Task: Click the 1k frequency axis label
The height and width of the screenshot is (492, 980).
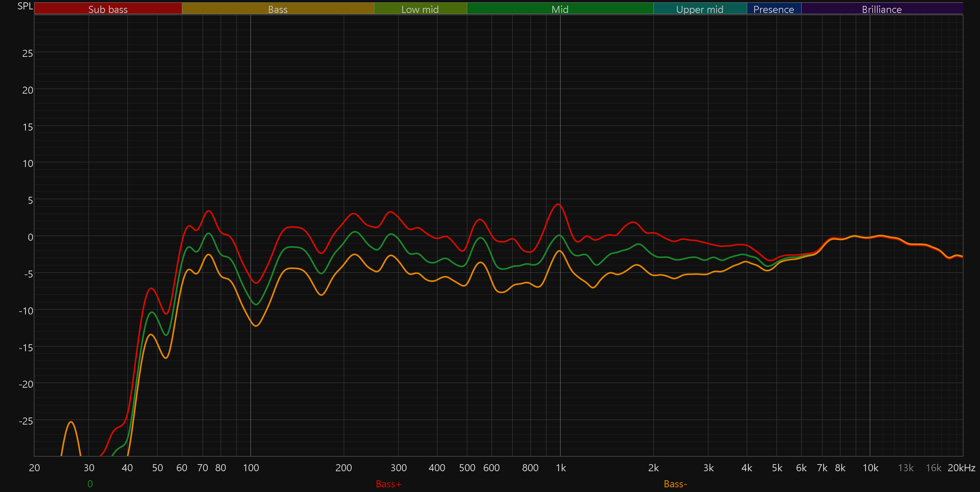Action: [561, 468]
